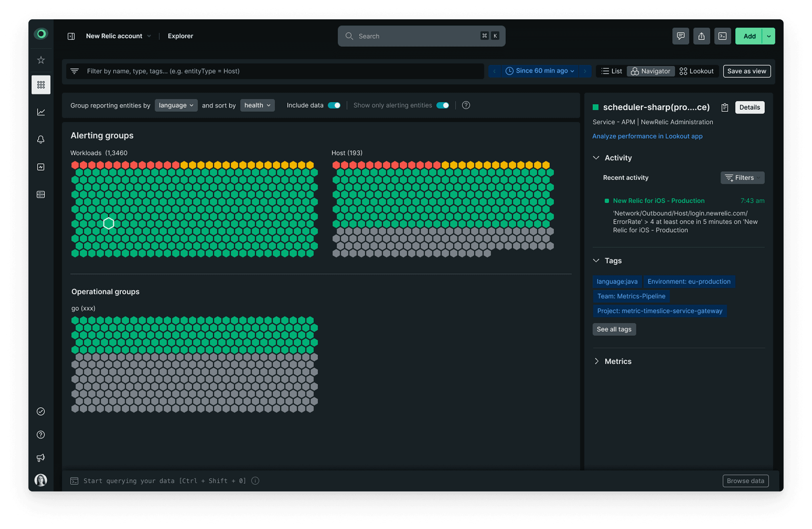The image size is (812, 529).
Task: Open the favorites star in sidebar
Action: tap(41, 60)
